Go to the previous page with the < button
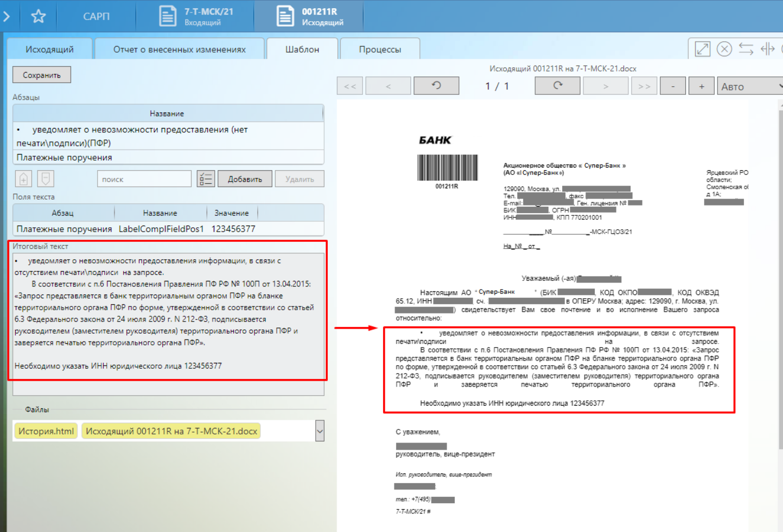This screenshot has width=783, height=532. (388, 86)
